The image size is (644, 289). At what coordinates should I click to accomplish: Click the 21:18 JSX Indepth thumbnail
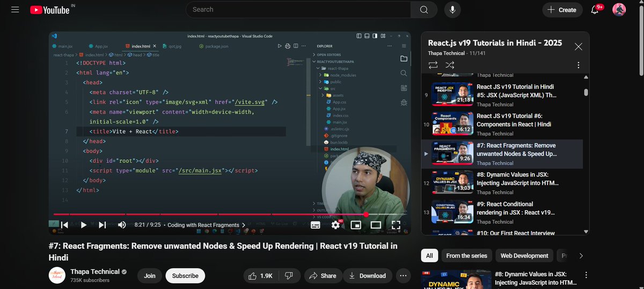point(452,94)
